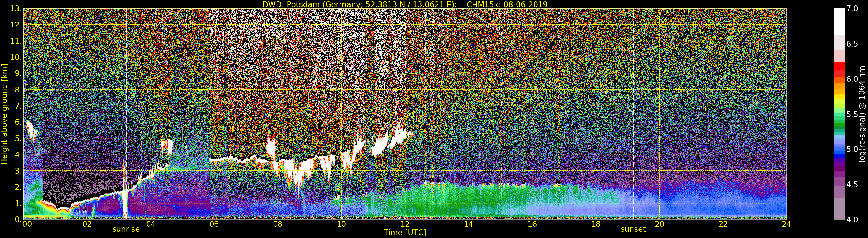Click the plot title 'DWD: Potsdam' text
The image size is (868, 238).
point(290,4)
